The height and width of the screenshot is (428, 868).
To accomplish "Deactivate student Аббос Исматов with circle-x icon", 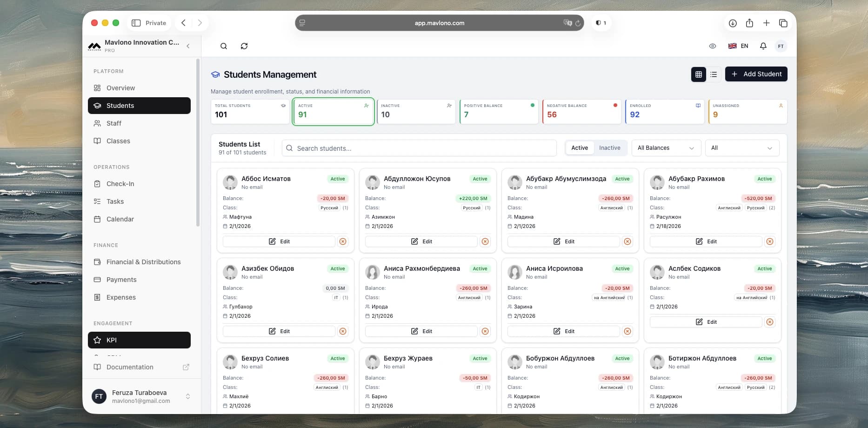I will pos(343,241).
